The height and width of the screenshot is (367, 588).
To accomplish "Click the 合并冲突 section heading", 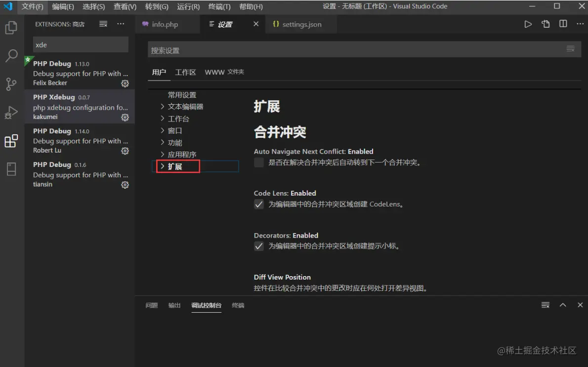I will [x=280, y=132].
